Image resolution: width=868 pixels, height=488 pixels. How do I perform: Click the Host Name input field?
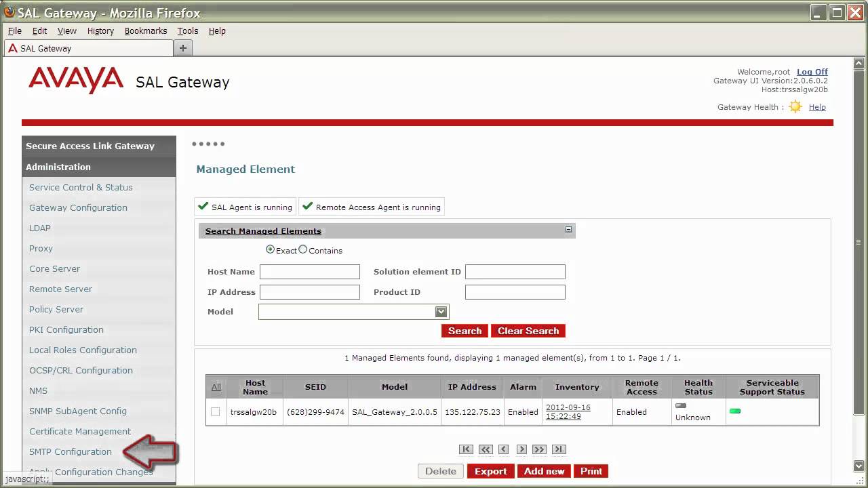310,272
